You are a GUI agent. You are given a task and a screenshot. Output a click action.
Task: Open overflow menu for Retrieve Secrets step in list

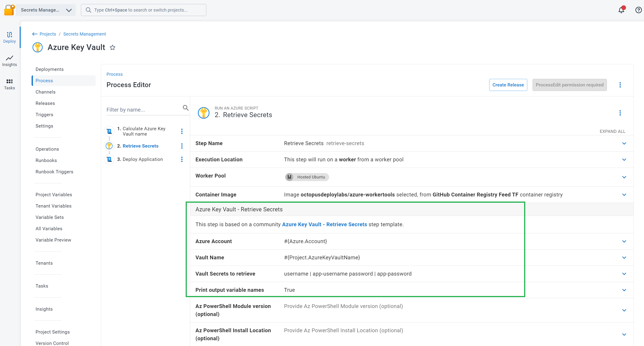[x=182, y=146]
